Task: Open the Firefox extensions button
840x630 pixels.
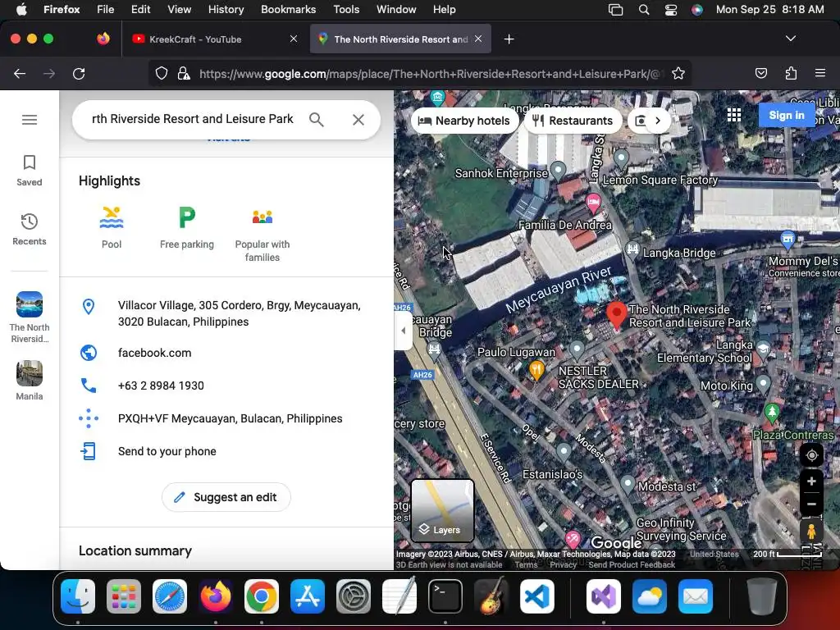Action: tap(791, 73)
